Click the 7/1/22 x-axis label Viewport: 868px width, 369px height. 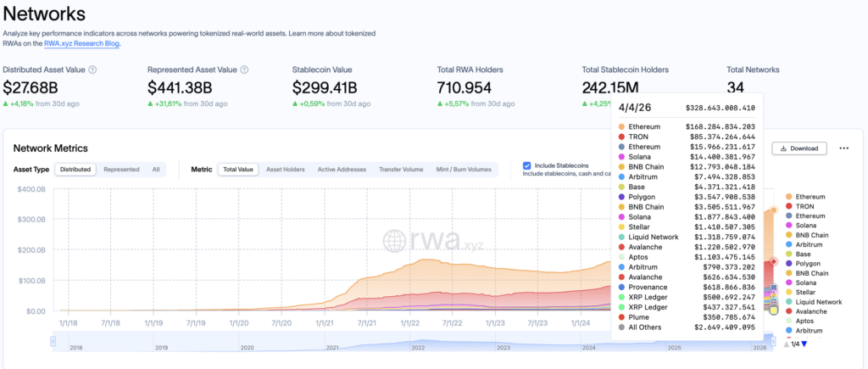click(452, 321)
